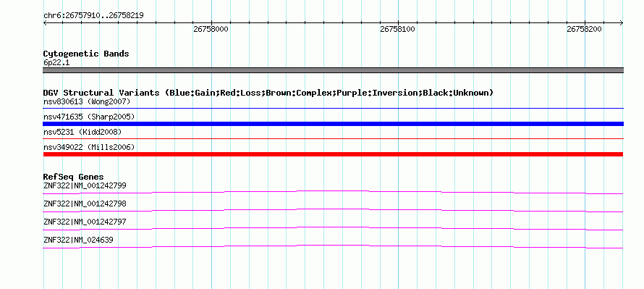The height and width of the screenshot is (289, 644).
Task: Click thin red nsv5231 loss line
Action: pos(333,139)
